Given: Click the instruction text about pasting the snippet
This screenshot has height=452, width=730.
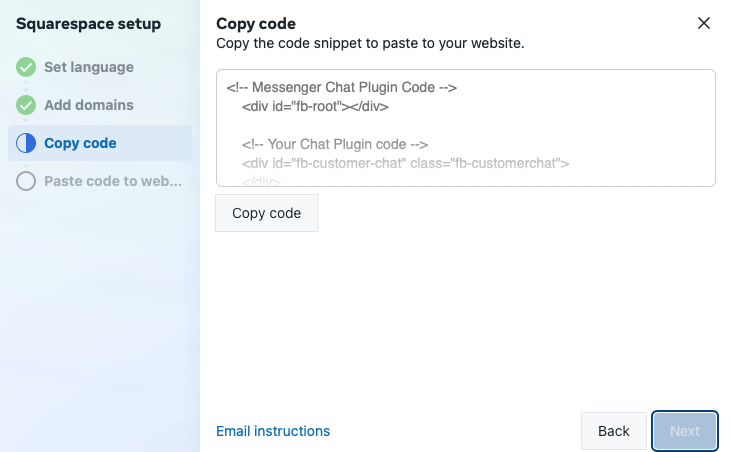Looking at the screenshot, I should pos(370,43).
